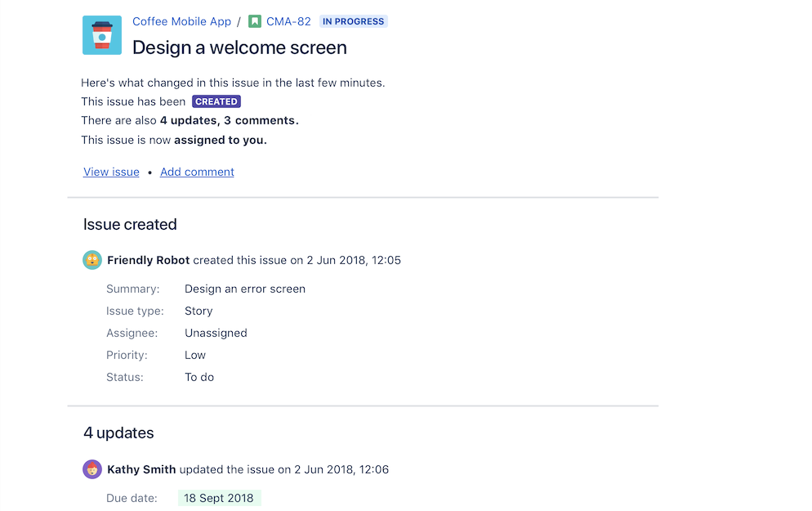Open the CMA-82 issue key link
The height and width of the screenshot is (511, 812).
point(288,22)
